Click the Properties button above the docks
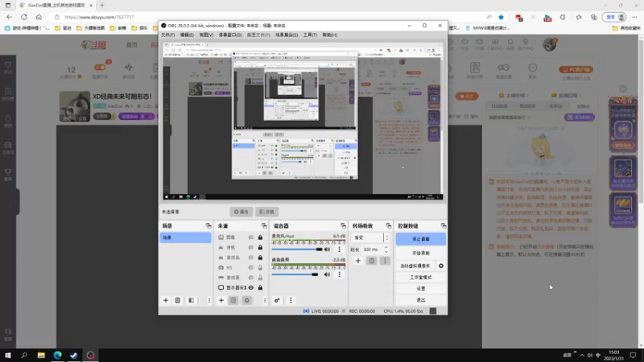Viewport: 644px width, 362px height. click(241, 212)
